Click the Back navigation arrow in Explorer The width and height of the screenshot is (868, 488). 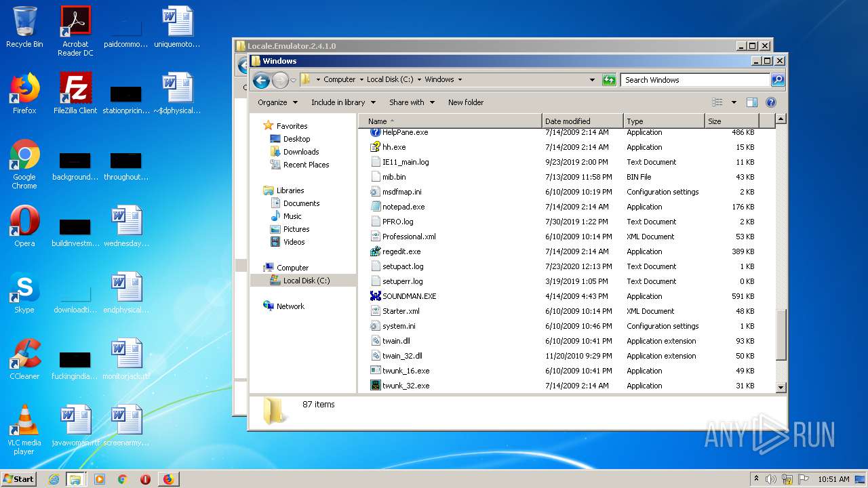pos(261,80)
